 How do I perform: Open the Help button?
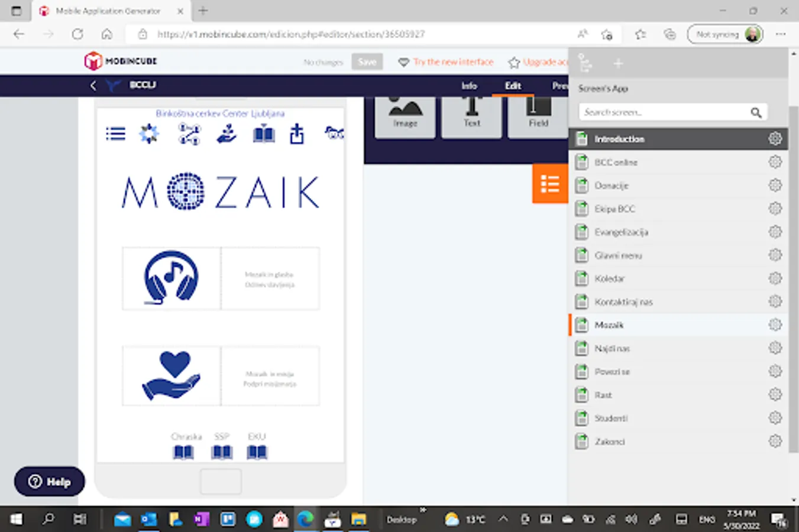coord(50,482)
